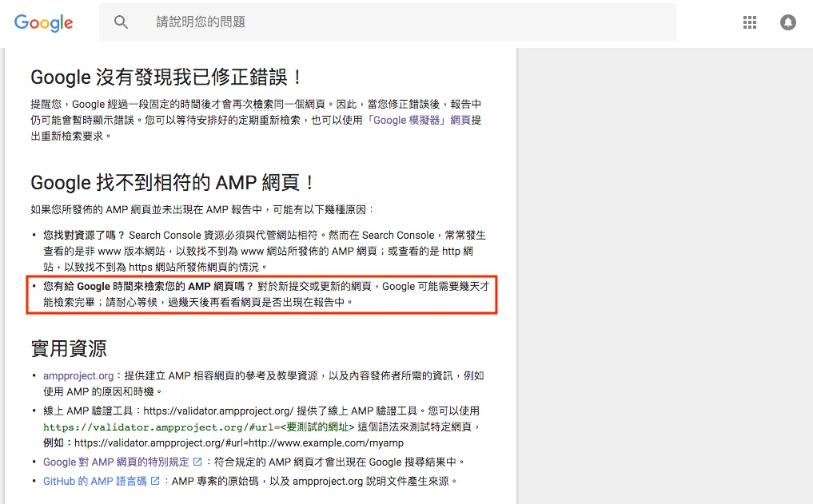Click the heading Google 沒有發現我已修正錯誤！
813x504 pixels.
coord(166,77)
